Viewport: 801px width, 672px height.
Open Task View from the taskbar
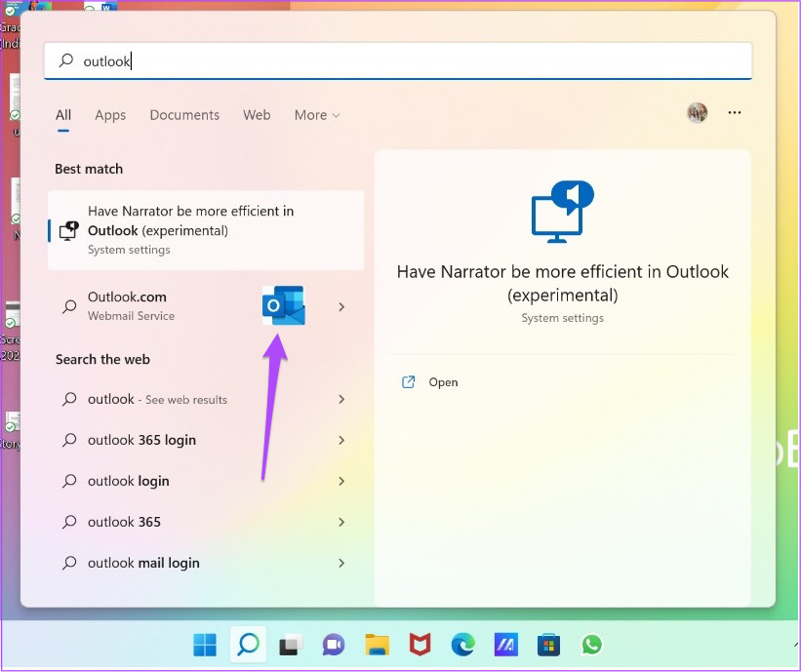291,645
